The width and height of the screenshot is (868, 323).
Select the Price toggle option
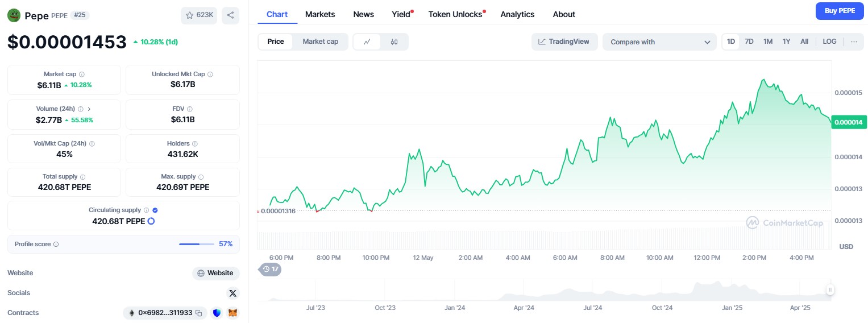click(276, 42)
